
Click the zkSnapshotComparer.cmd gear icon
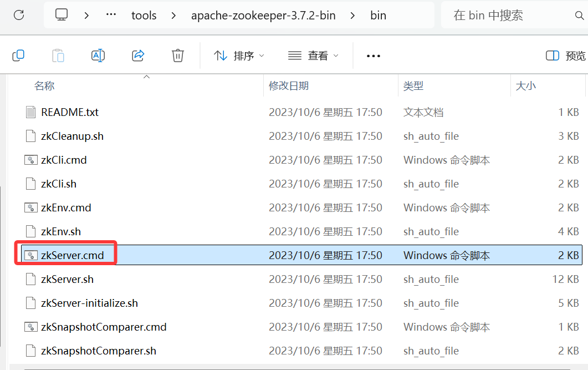click(30, 327)
